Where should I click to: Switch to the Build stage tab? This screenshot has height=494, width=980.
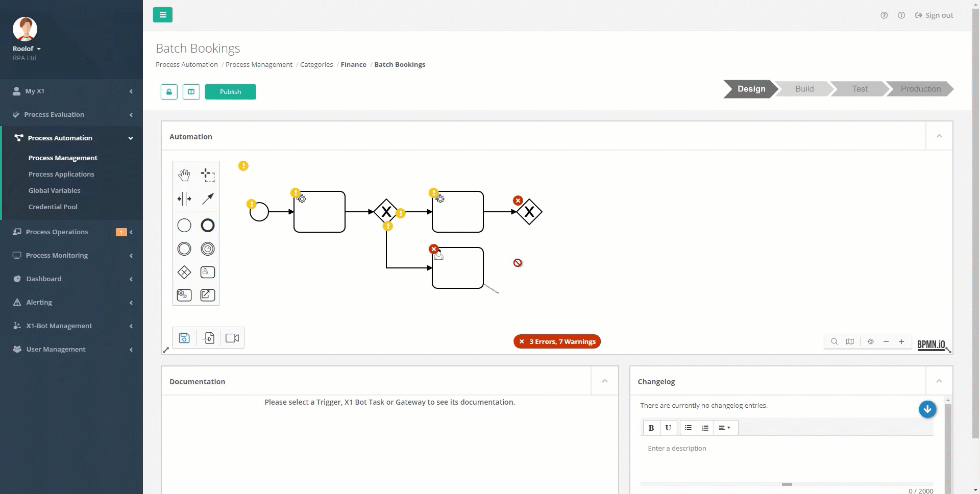coord(804,89)
